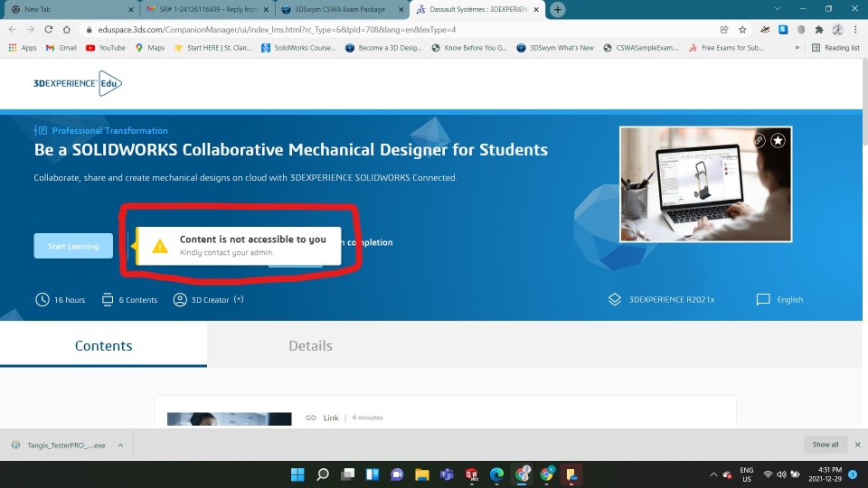Open the Chrome extensions puzzle icon
This screenshot has width=868, height=488.
[x=819, y=29]
